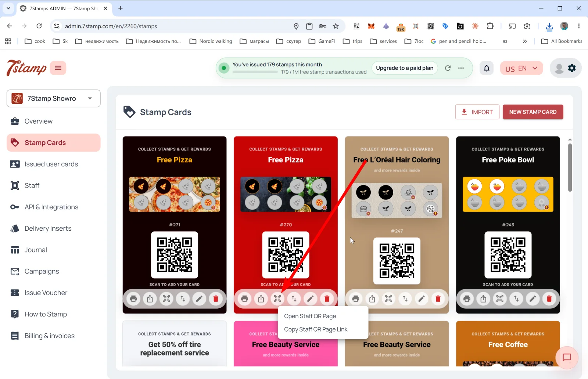Go to Overview in sidebar
The image size is (588, 379).
54,121
